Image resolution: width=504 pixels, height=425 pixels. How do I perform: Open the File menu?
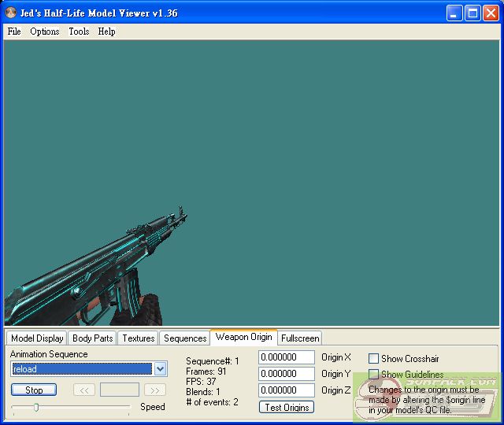click(x=14, y=31)
